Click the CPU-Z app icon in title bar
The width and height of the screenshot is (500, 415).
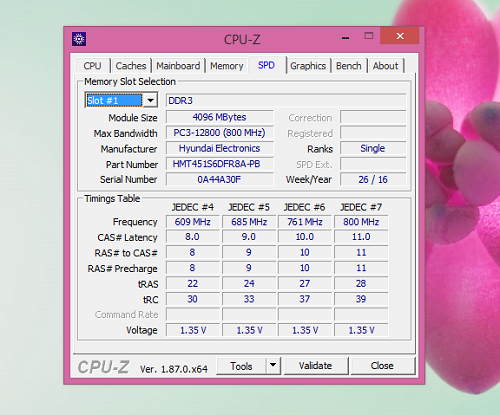[x=79, y=39]
